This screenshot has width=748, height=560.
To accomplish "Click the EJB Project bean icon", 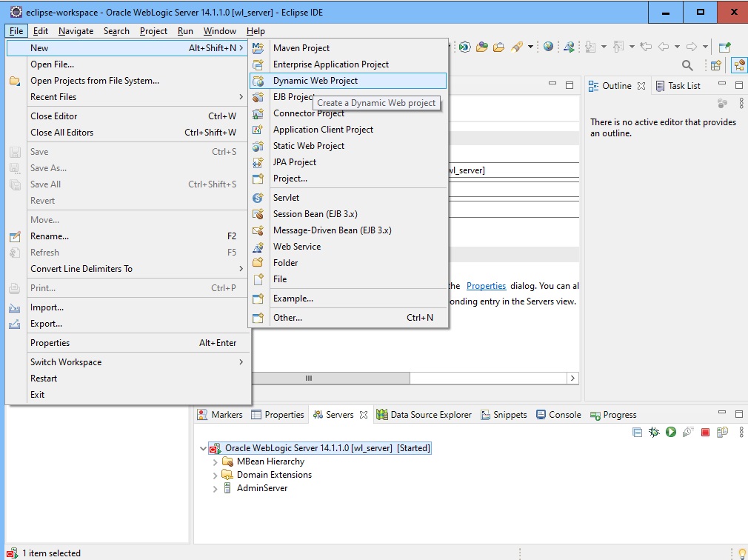I will click(x=258, y=97).
